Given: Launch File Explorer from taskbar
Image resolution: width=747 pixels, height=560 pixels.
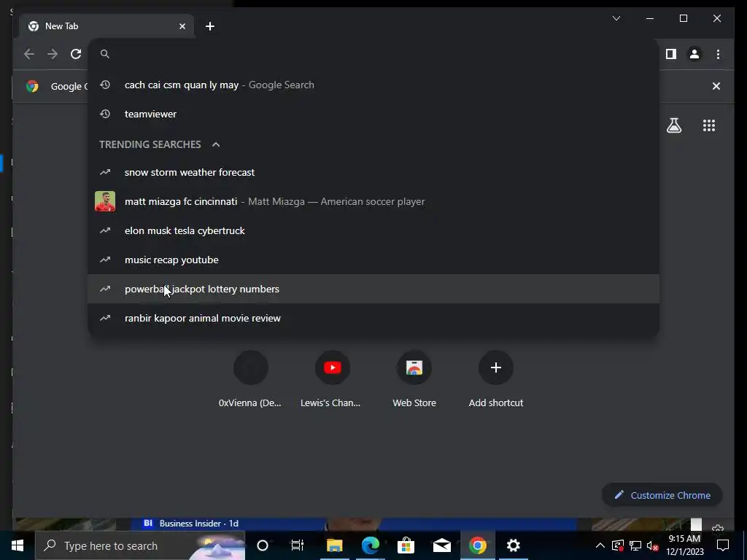Looking at the screenshot, I should [x=334, y=545].
